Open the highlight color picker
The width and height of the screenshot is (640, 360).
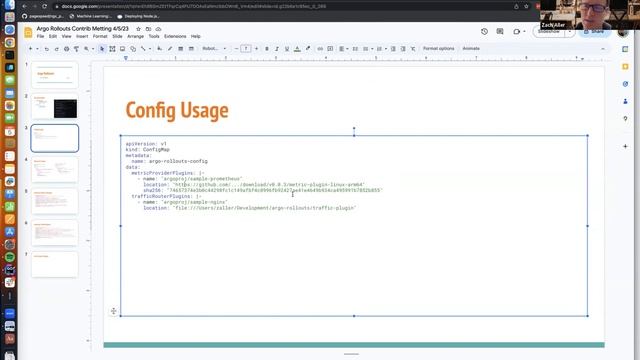pyautogui.click(x=308, y=49)
